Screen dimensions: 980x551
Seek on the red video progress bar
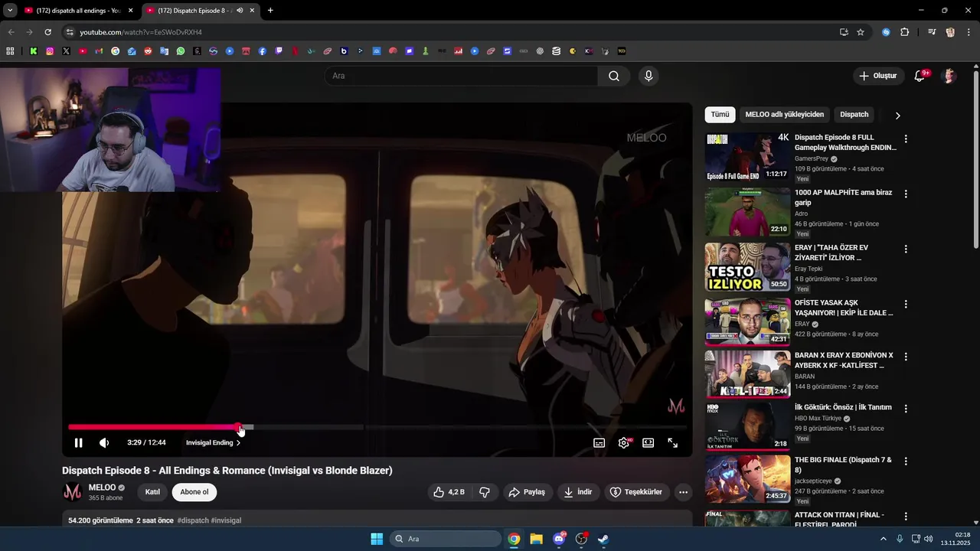pos(153,427)
